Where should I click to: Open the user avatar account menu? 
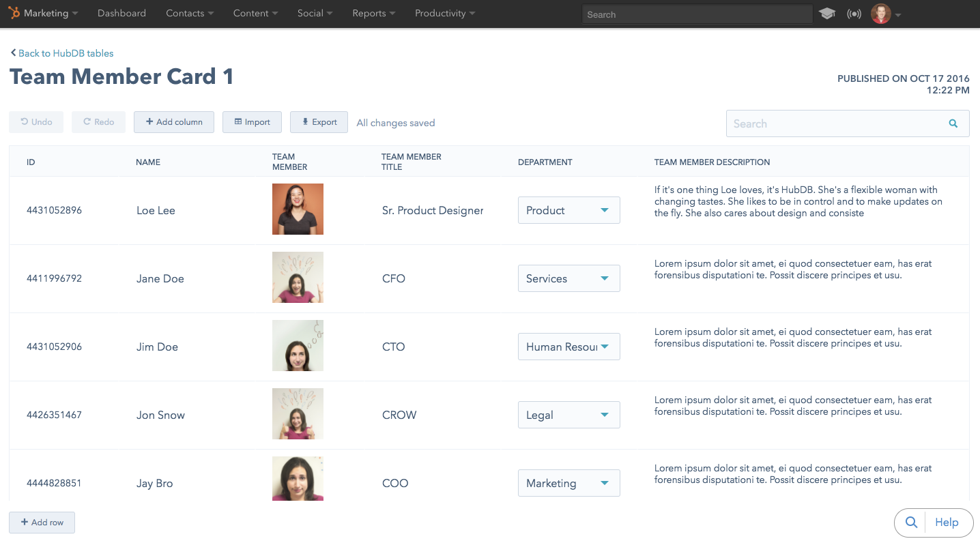pyautogui.click(x=882, y=14)
